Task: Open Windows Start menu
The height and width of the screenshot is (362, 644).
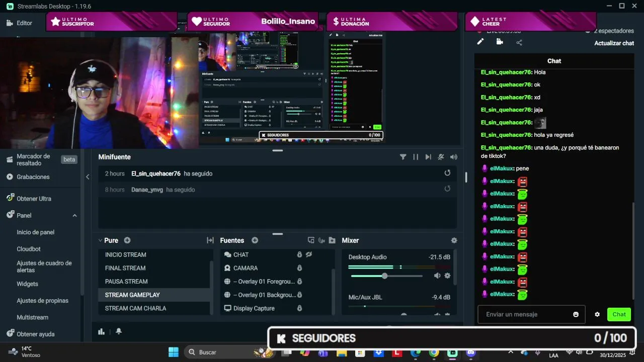Action: pos(173,352)
